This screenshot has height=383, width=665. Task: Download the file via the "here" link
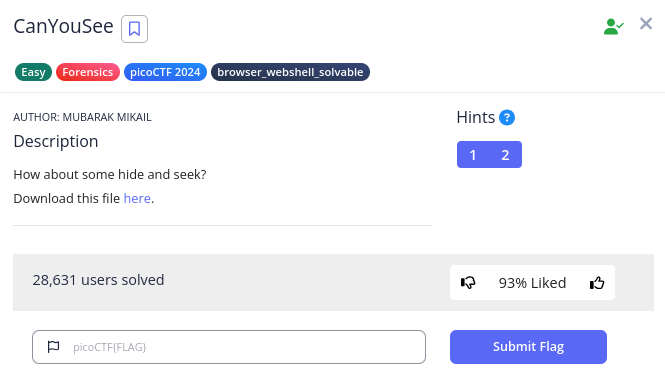tap(137, 198)
